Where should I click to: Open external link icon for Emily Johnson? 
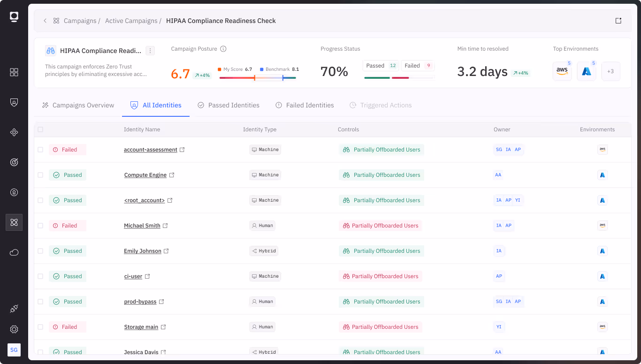click(166, 251)
